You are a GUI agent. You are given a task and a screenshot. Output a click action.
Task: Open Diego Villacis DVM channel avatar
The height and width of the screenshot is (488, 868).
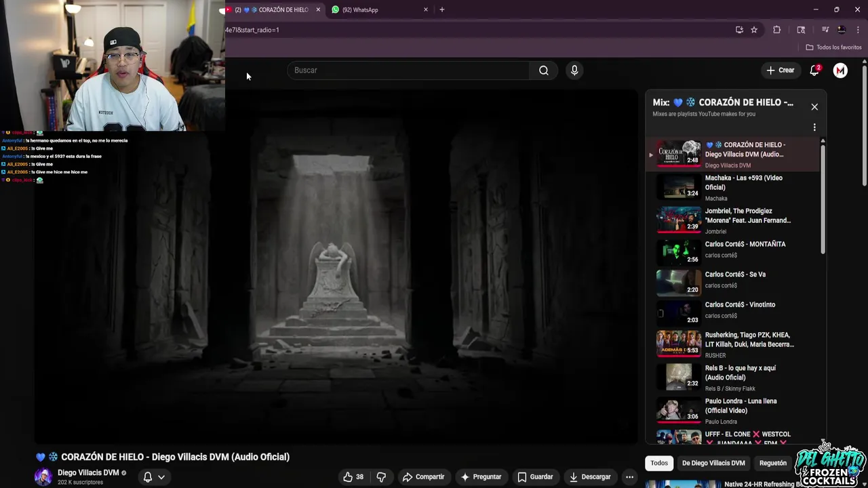[x=43, y=477]
